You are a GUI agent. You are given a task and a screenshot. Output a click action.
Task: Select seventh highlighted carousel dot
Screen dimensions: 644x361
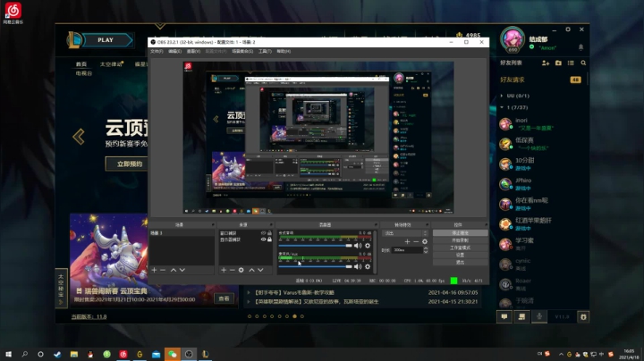pyautogui.click(x=294, y=316)
